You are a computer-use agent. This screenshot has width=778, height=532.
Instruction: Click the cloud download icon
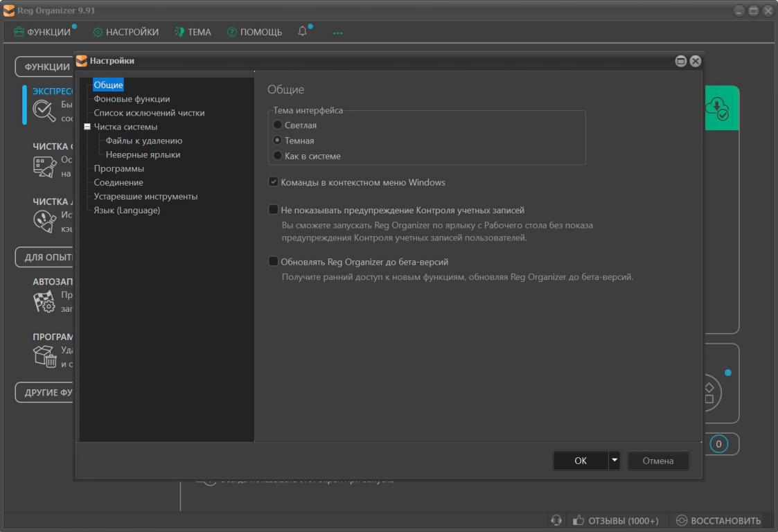click(x=716, y=108)
